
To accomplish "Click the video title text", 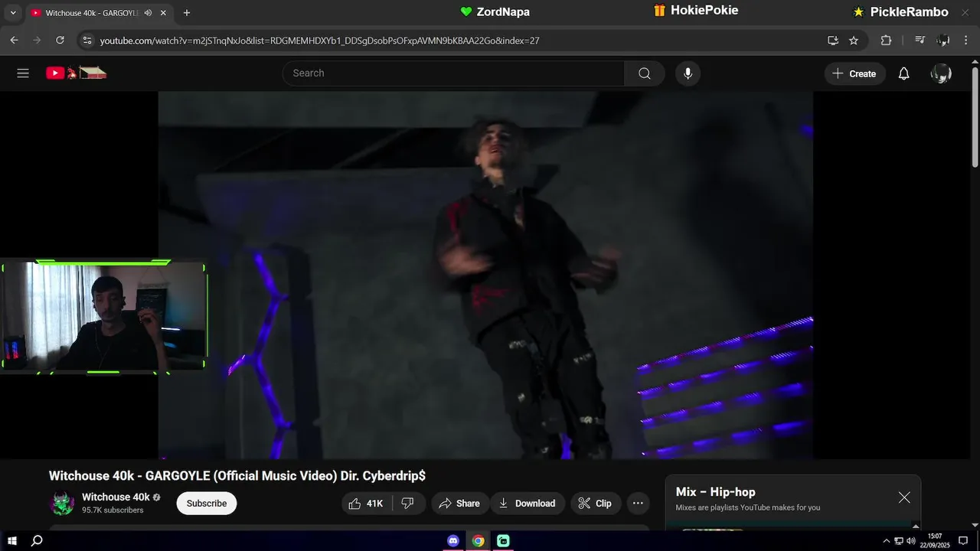I will click(x=237, y=476).
